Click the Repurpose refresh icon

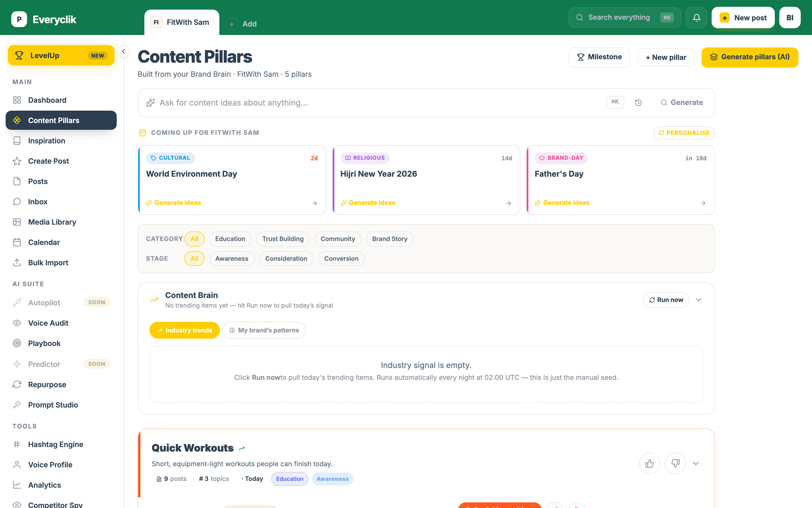pyautogui.click(x=17, y=384)
